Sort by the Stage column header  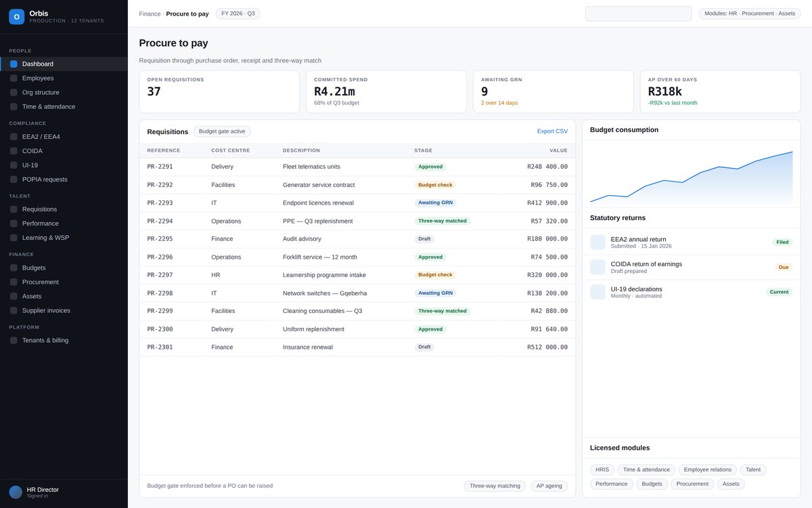click(424, 150)
